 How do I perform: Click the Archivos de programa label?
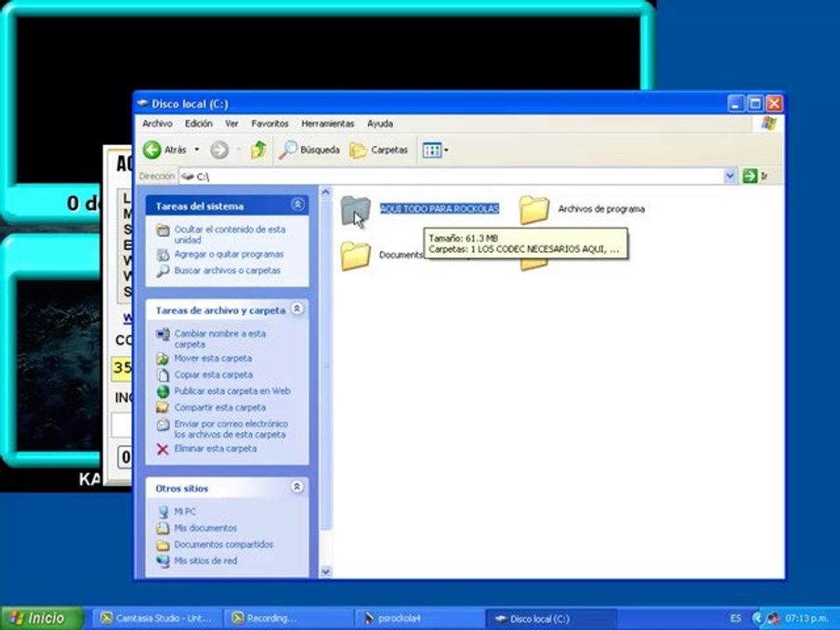tap(601, 209)
